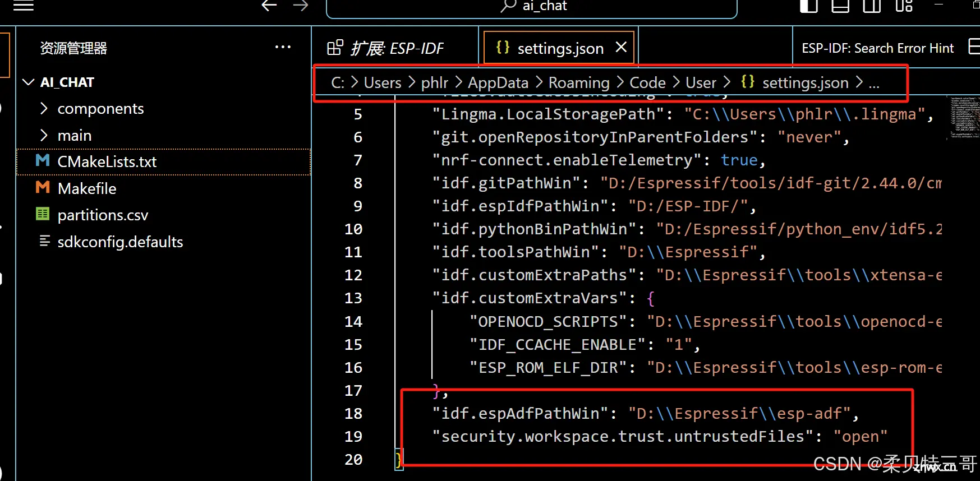Click the "idf.toolsPathWin" key
This screenshot has width=980, height=481.
[x=516, y=252]
